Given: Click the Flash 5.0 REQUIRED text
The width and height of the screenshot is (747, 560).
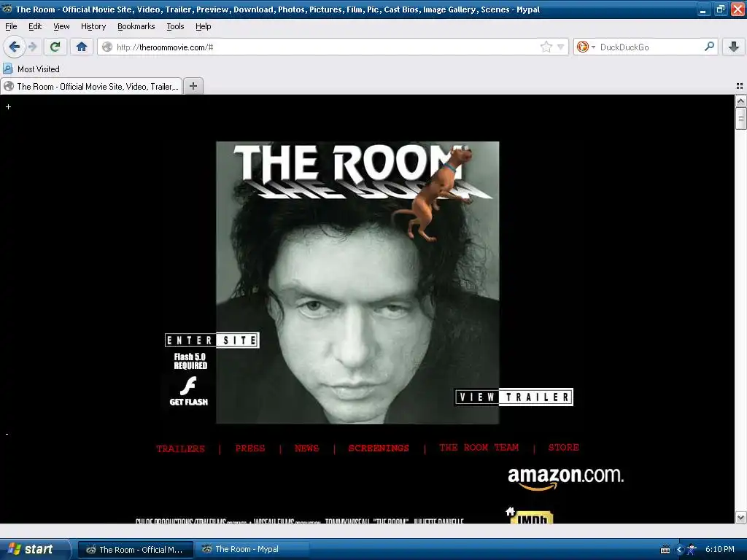Looking at the screenshot, I should coord(190,361).
